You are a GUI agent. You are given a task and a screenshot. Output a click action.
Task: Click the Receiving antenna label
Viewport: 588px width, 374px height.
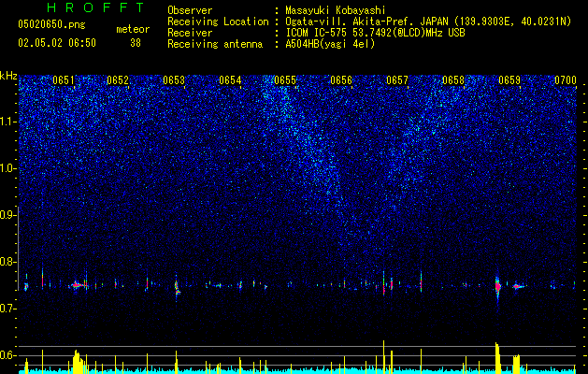[215, 44]
